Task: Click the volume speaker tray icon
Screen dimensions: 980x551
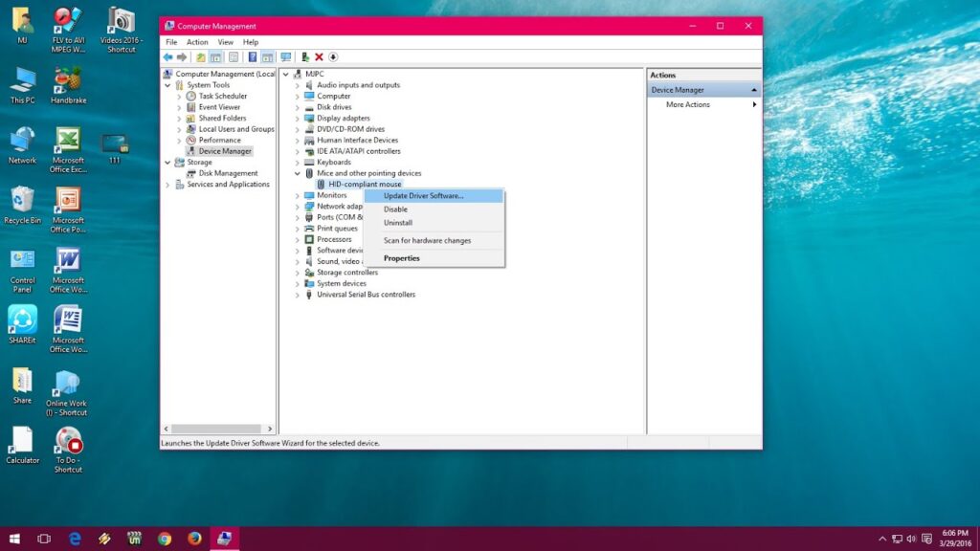Action: point(911,539)
